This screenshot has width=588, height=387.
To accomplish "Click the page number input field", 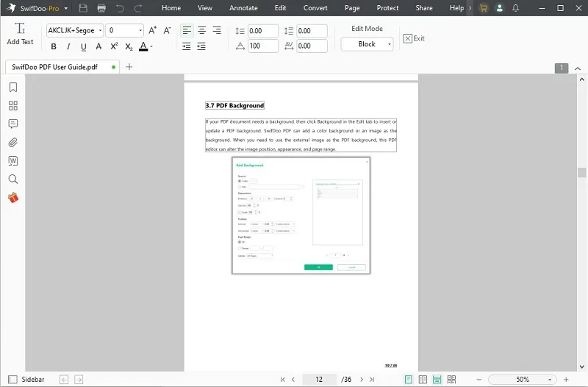I will (x=319, y=380).
